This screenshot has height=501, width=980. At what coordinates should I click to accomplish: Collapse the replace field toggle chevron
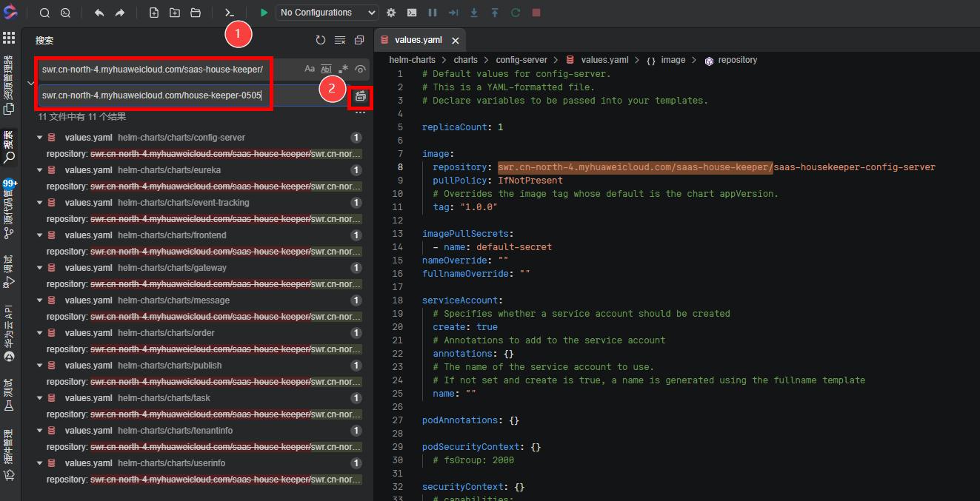coord(30,83)
